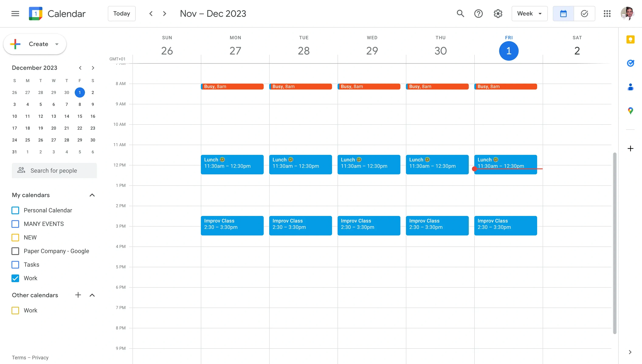Image resolution: width=642 pixels, height=364 pixels.
Task: Toggle MANY EVENTS calendar checkbox
Action: tap(16, 224)
